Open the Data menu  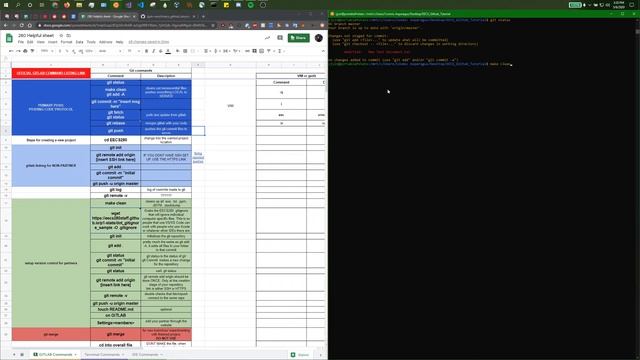pos(79,42)
